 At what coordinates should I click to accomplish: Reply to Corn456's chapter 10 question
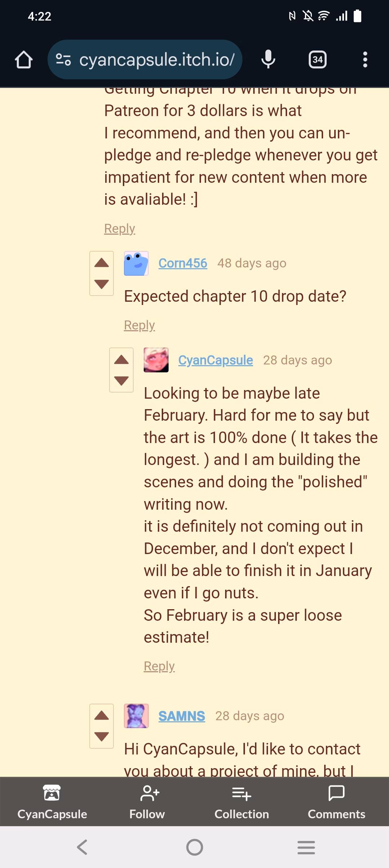(x=139, y=325)
